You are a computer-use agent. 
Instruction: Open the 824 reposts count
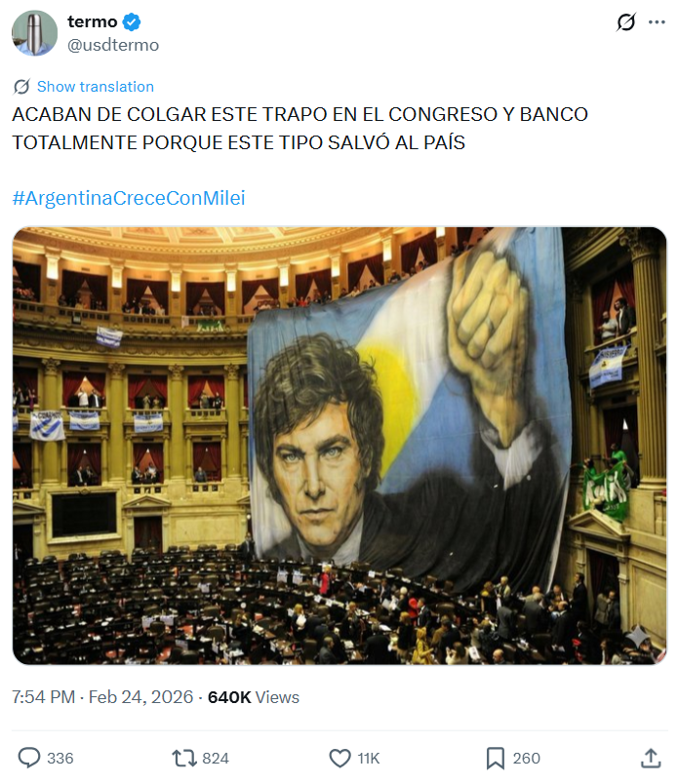216,759
